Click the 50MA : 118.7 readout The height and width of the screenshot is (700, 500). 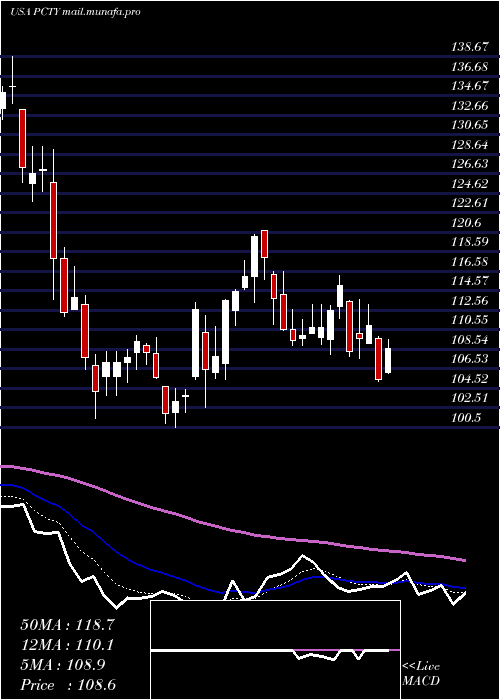[67, 625]
